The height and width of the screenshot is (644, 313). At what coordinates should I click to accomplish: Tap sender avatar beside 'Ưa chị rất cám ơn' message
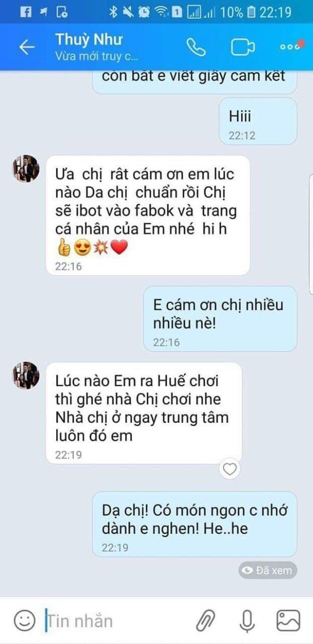click(x=26, y=169)
